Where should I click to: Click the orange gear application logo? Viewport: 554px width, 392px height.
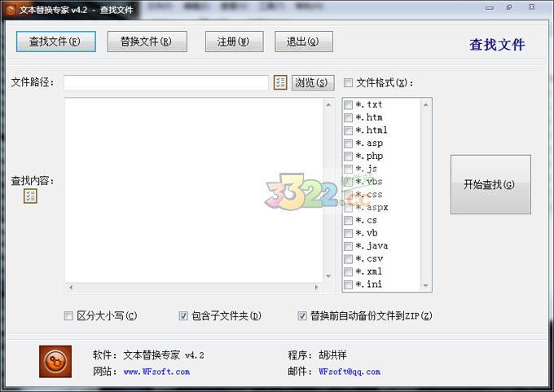(55, 362)
